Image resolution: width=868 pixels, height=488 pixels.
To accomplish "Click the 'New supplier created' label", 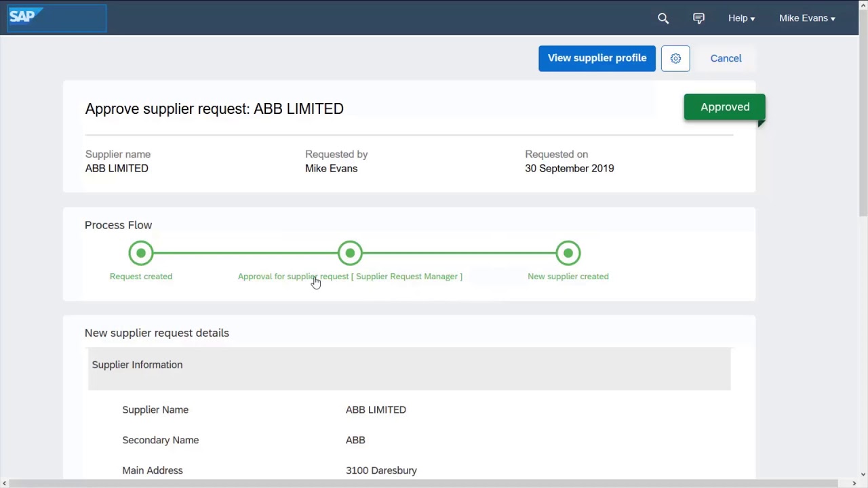I will [x=568, y=277].
